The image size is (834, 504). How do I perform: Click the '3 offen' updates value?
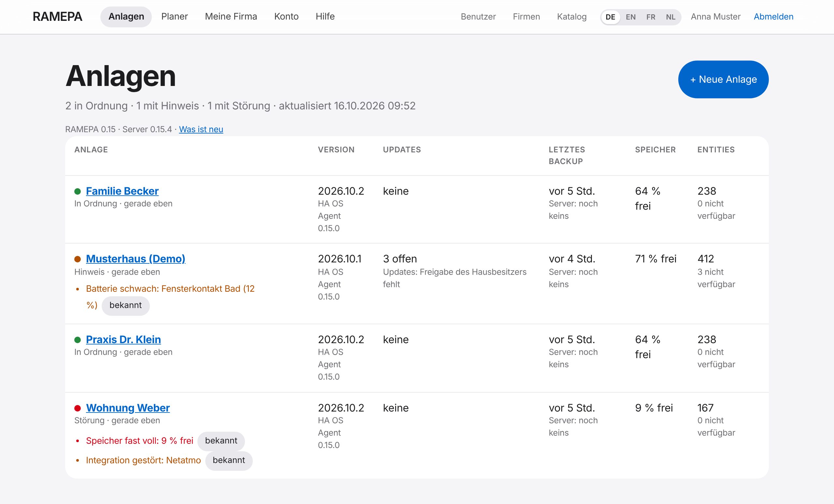click(x=400, y=259)
